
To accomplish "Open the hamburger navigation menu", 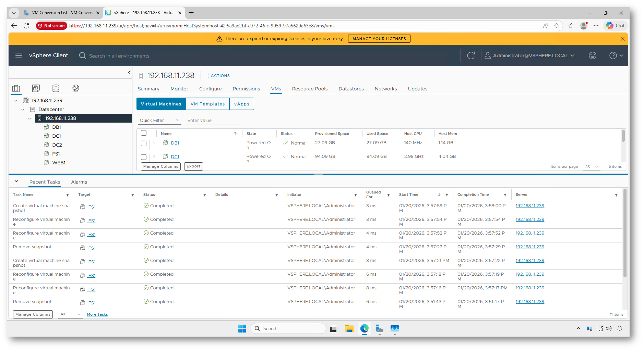I will (x=19, y=55).
